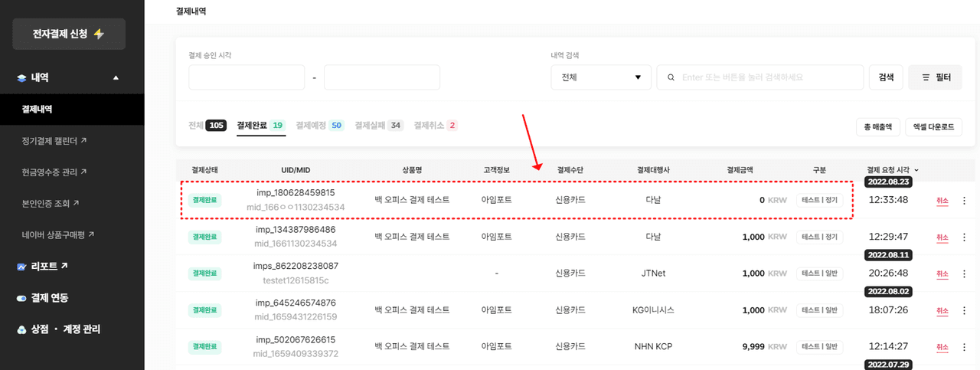
Task: Collapse the 내역 sidebar section
Action: pyautogui.click(x=116, y=77)
